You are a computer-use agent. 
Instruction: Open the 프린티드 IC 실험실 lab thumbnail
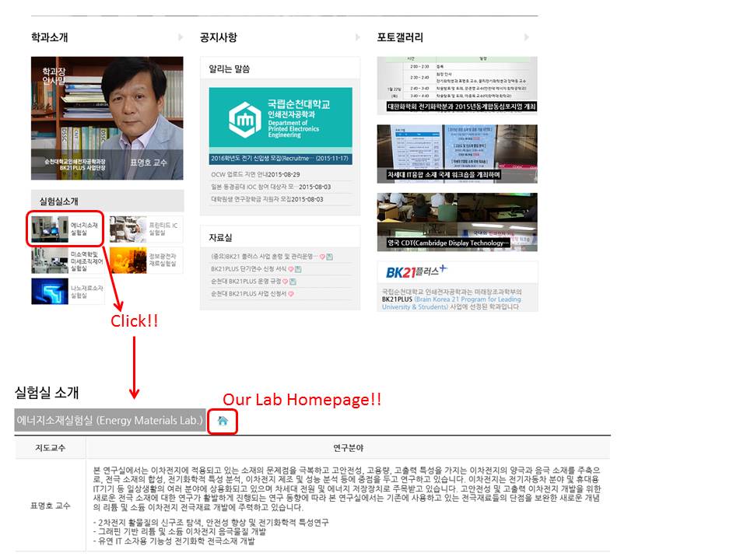128,229
